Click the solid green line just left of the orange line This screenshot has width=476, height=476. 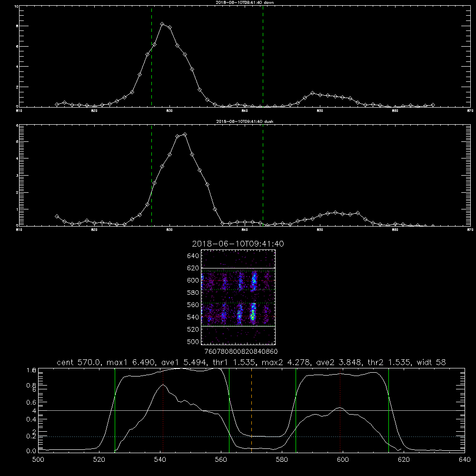(229, 410)
